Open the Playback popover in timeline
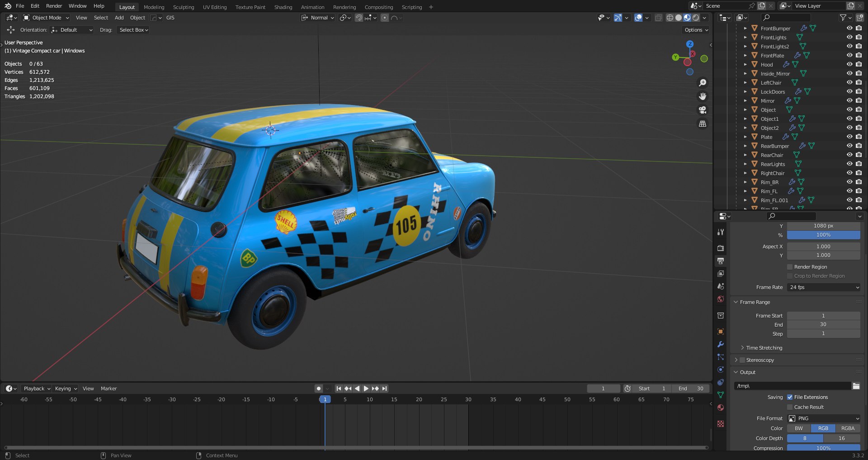 coord(37,389)
